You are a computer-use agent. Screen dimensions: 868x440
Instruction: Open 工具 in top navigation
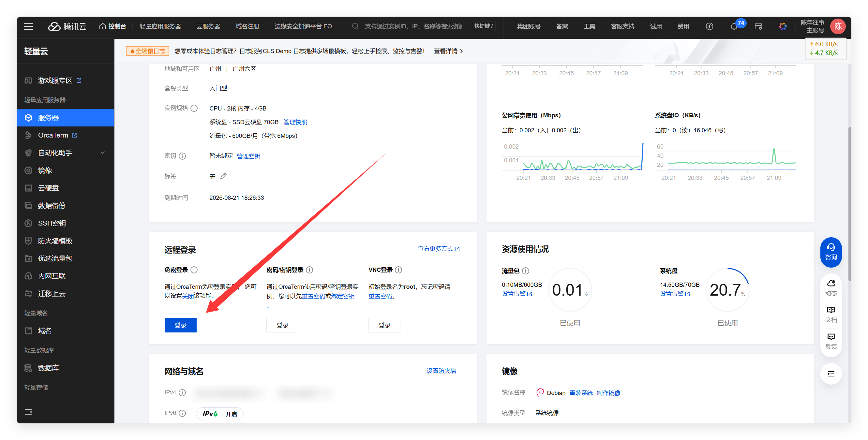pyautogui.click(x=589, y=26)
